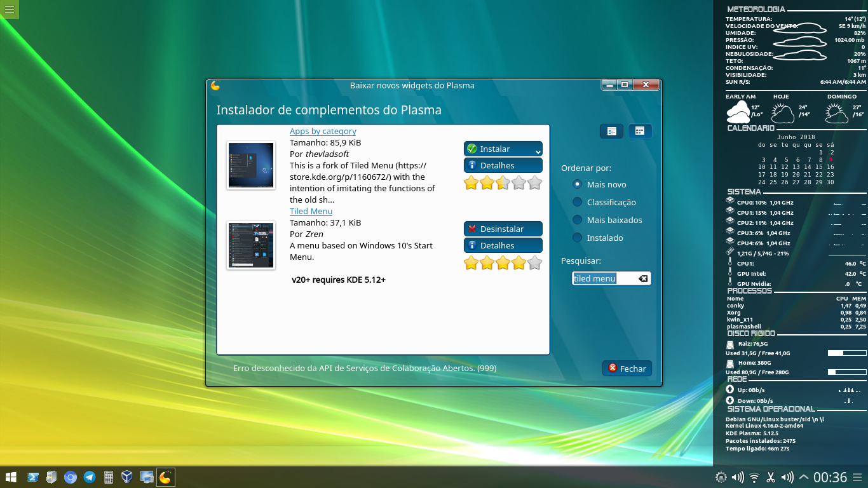Open the Tiled Menu link

tap(311, 211)
